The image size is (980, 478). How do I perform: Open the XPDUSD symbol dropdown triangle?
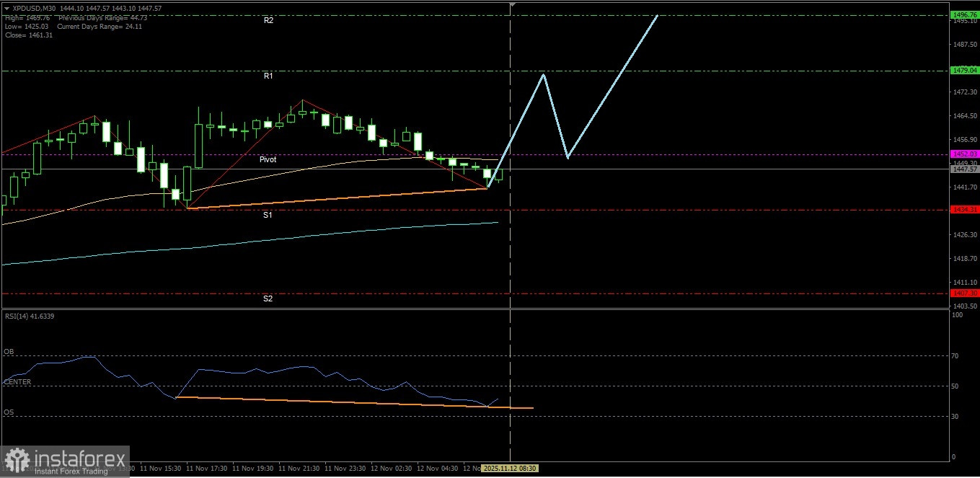pyautogui.click(x=7, y=9)
